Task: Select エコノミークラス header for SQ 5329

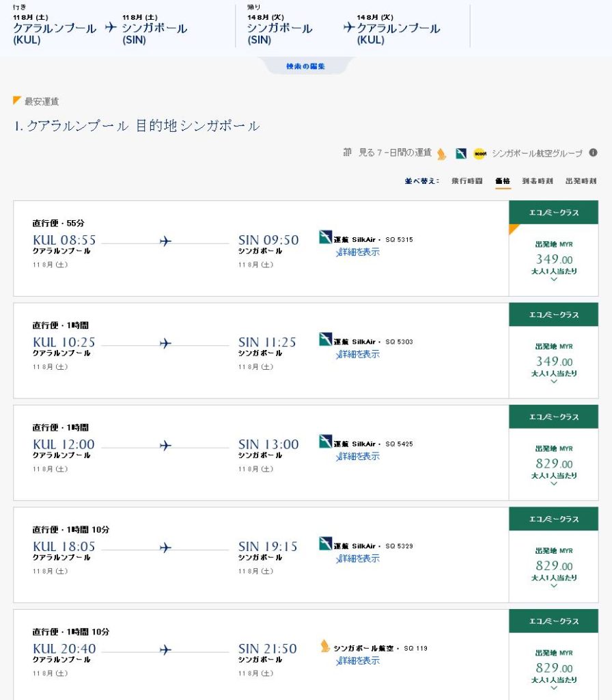Action: tap(553, 520)
